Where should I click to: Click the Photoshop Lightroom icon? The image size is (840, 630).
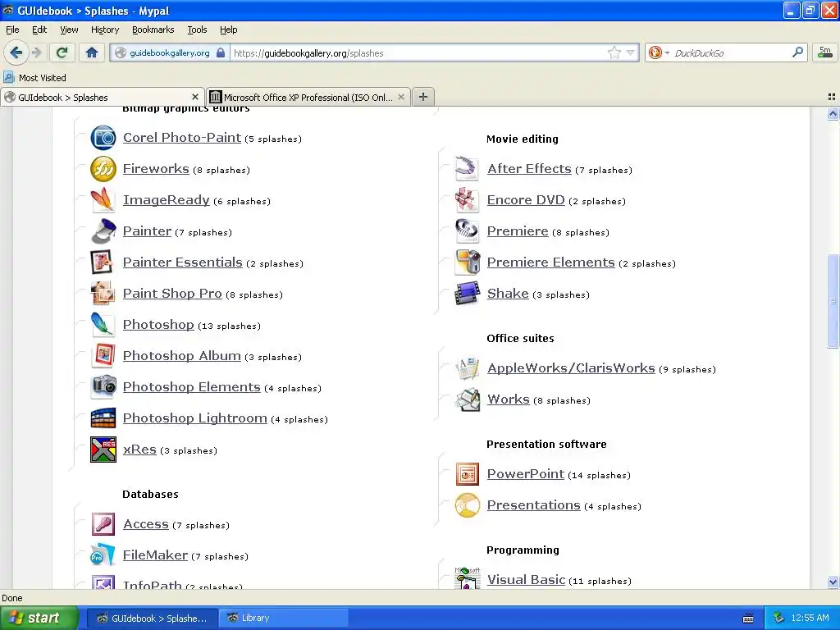pyautogui.click(x=103, y=418)
